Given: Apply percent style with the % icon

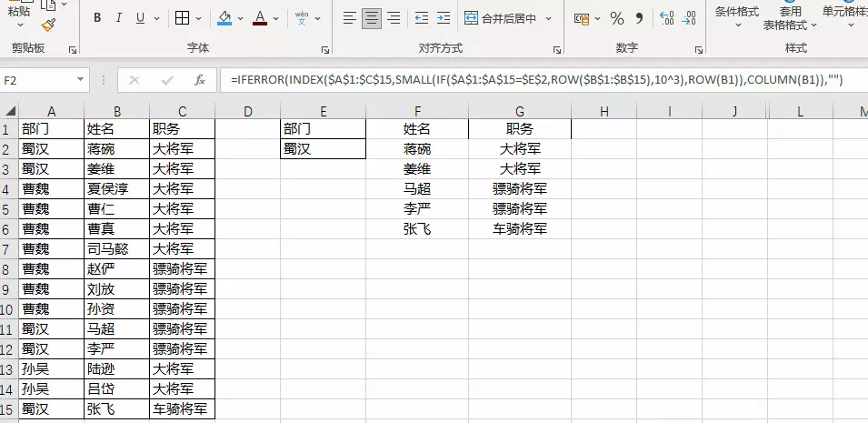Looking at the screenshot, I should [617, 18].
